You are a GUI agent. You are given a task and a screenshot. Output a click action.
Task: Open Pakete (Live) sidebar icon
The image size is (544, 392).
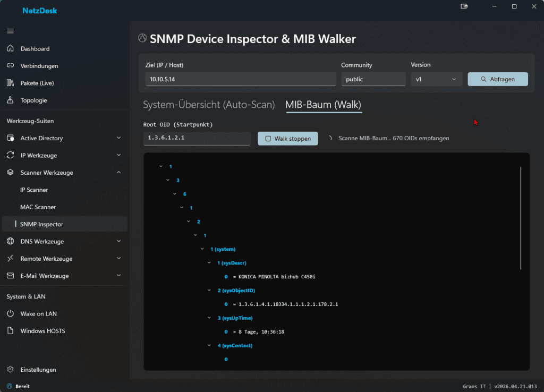[10, 83]
